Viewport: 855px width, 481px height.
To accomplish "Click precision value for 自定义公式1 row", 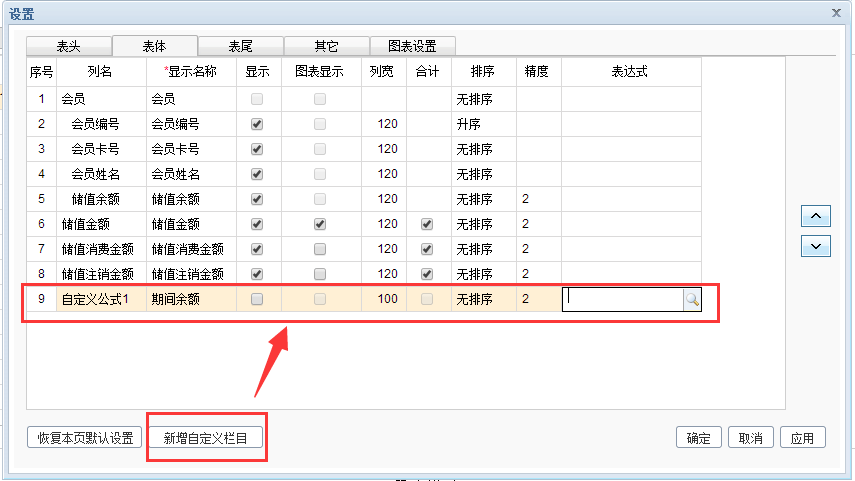I will tap(539, 299).
